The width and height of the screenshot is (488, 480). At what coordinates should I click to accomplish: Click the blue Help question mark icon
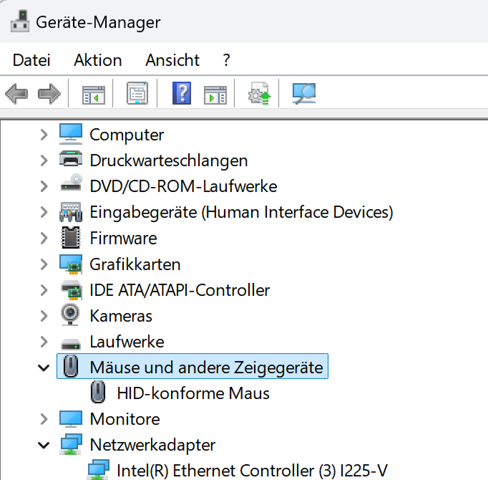click(182, 93)
